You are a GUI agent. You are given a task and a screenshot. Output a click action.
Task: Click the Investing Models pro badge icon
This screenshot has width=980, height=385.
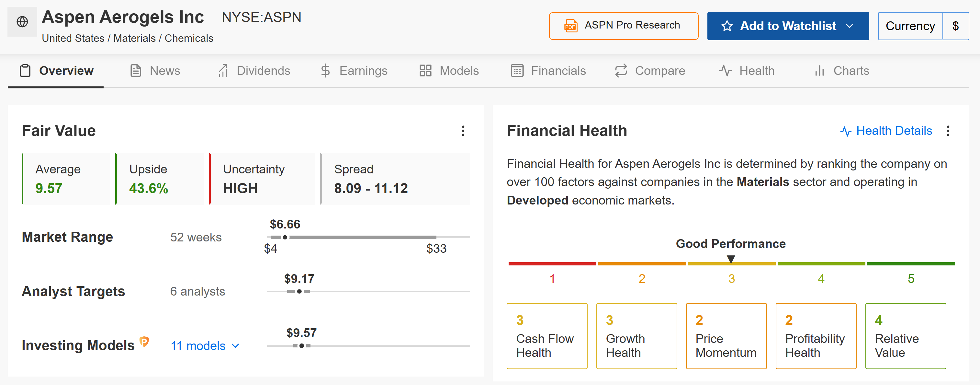click(x=144, y=341)
